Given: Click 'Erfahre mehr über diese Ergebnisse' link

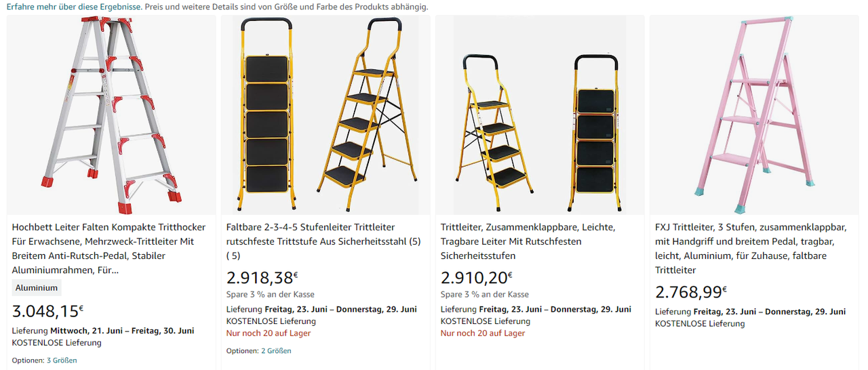Looking at the screenshot, I should click(x=74, y=7).
